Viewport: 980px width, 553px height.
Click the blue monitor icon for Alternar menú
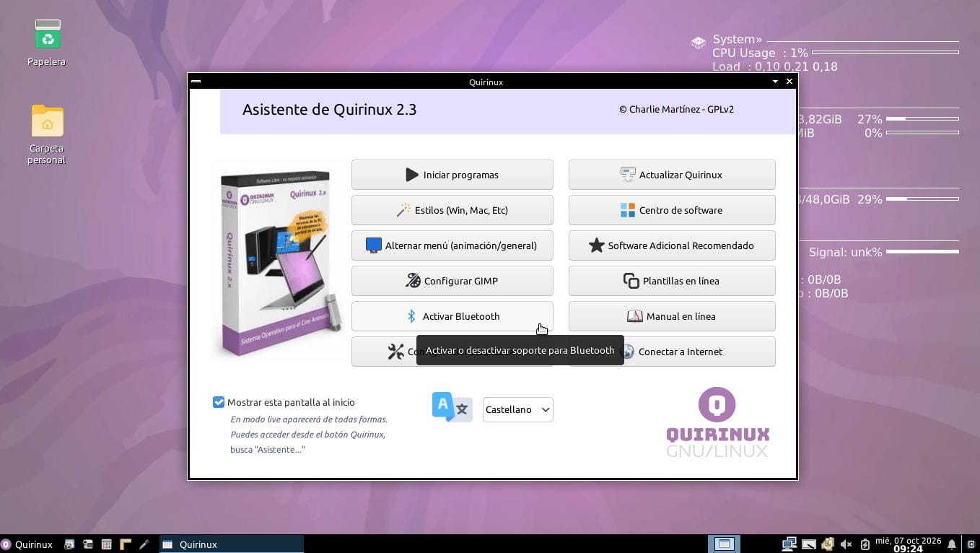point(373,245)
